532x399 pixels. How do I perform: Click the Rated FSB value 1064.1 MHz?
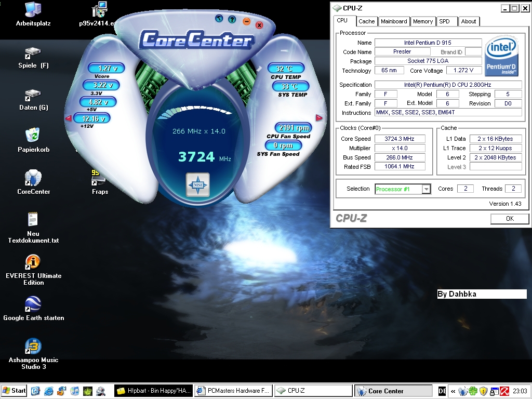click(x=400, y=167)
